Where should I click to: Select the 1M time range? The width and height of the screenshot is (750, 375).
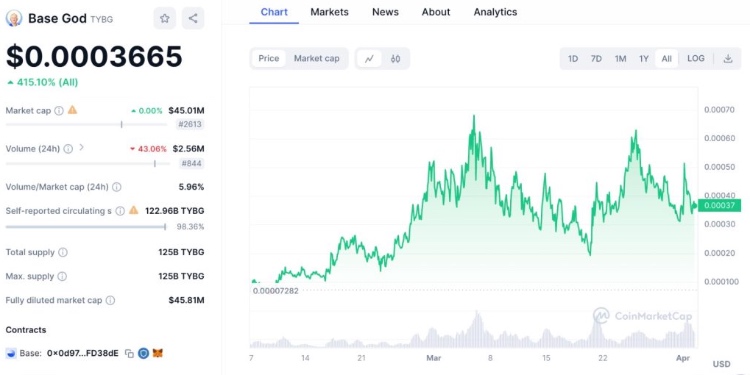(x=620, y=59)
